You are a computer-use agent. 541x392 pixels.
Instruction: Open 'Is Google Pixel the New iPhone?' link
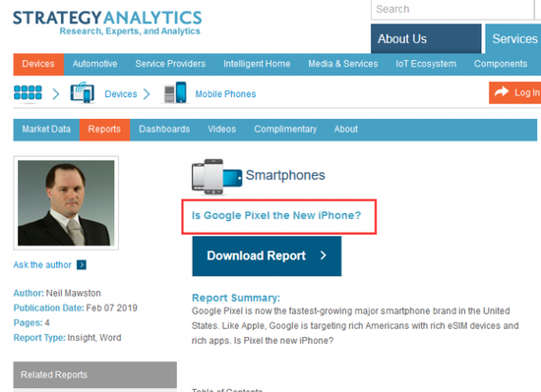pyautogui.click(x=276, y=215)
